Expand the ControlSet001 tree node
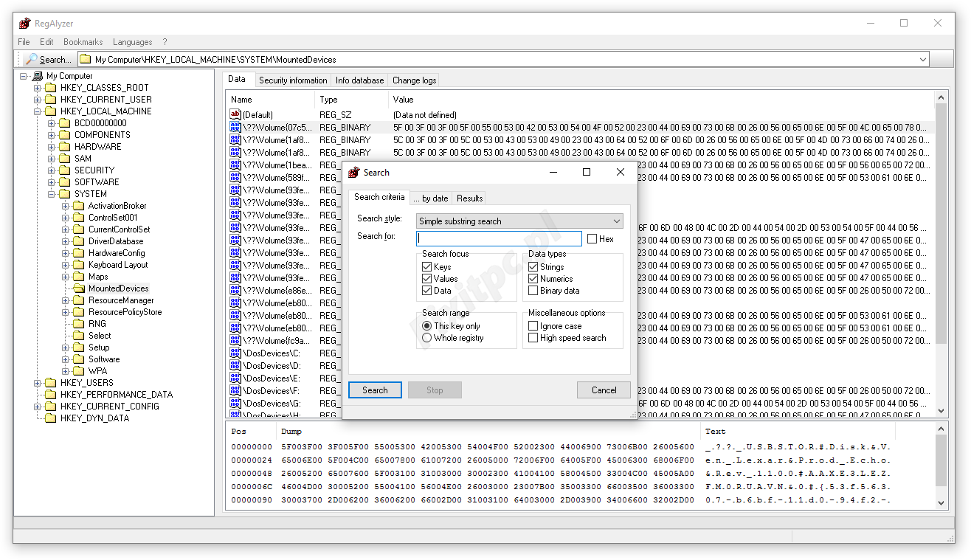This screenshot has width=971, height=560. pyautogui.click(x=65, y=218)
